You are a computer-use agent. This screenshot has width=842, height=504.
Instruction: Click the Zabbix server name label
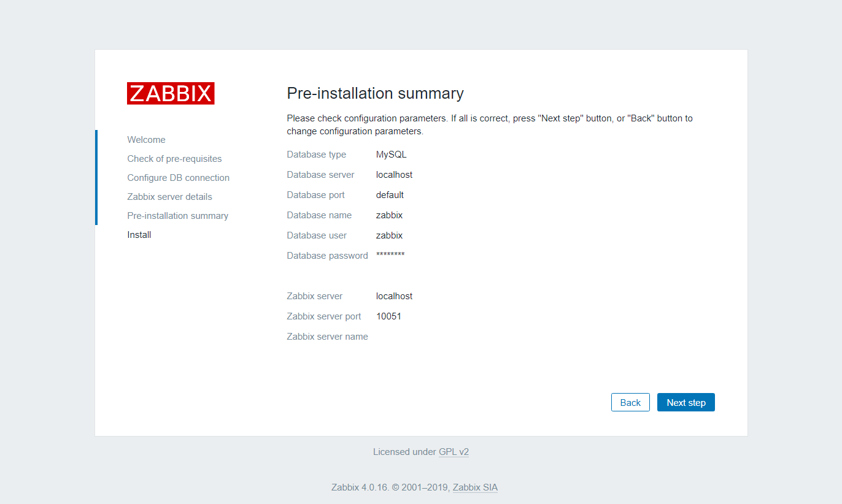pyautogui.click(x=327, y=337)
